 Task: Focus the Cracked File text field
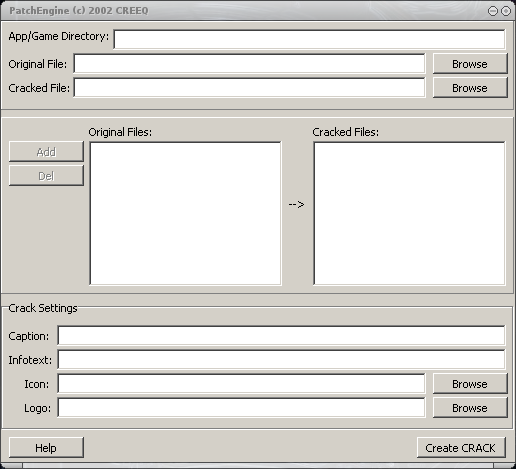(249, 87)
